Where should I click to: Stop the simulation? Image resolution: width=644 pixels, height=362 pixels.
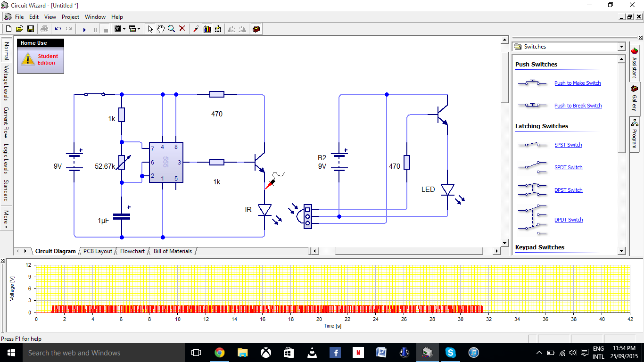point(106,29)
